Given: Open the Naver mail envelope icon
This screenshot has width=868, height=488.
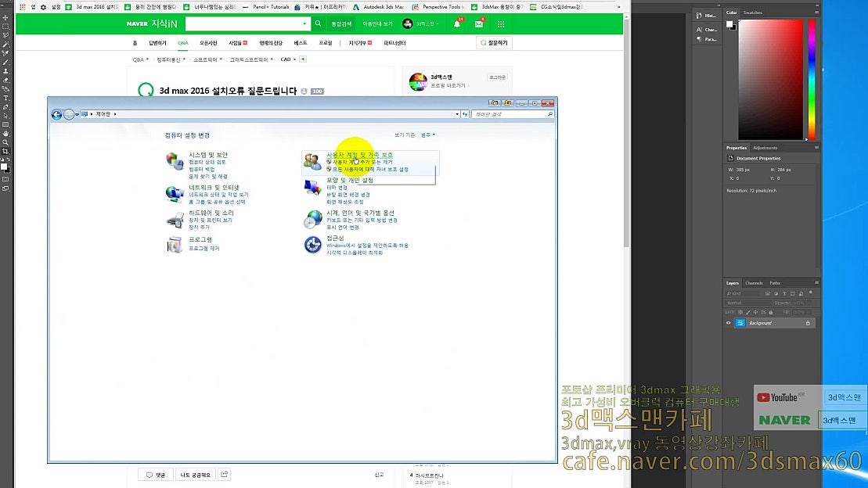Looking at the screenshot, I should [x=479, y=24].
